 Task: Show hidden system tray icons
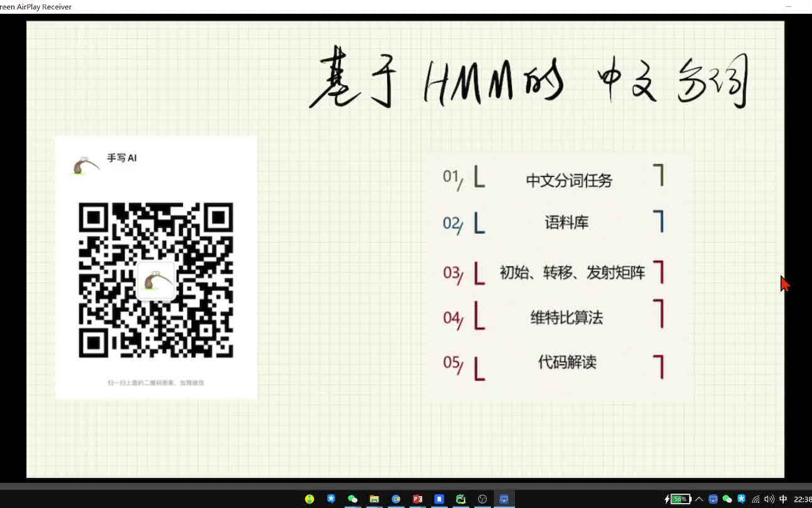coord(699,499)
